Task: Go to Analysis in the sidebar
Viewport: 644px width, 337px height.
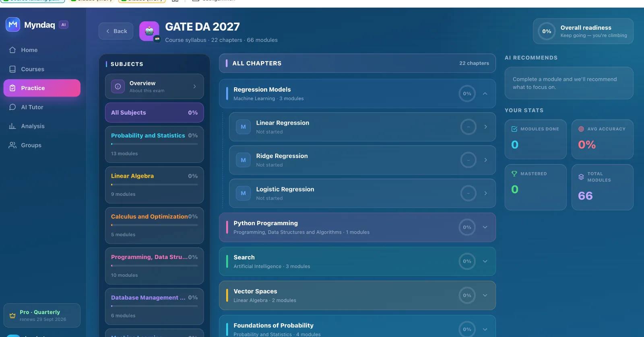Action: tap(42, 126)
